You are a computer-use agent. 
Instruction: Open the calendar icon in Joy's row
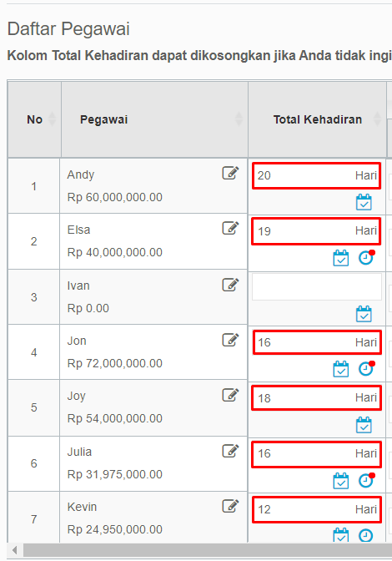[x=364, y=425]
